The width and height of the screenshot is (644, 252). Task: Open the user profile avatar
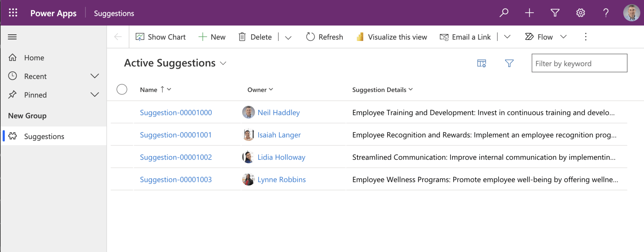click(x=631, y=13)
